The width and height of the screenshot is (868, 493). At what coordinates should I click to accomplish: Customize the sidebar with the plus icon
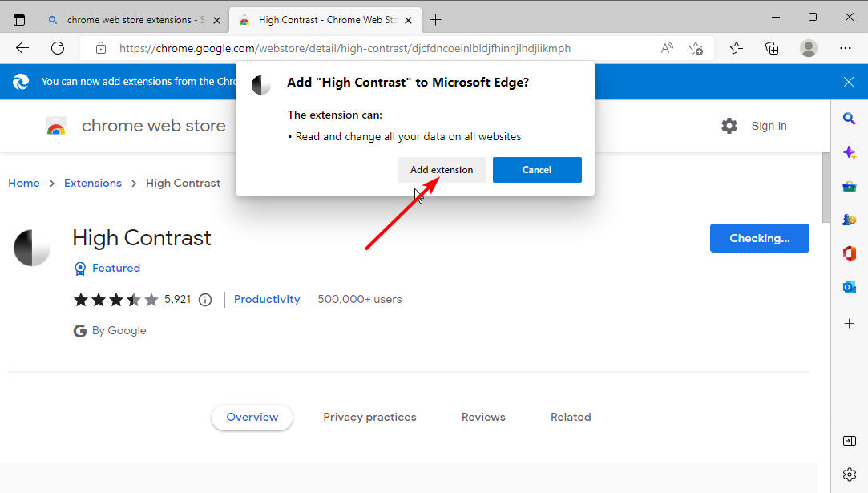850,323
